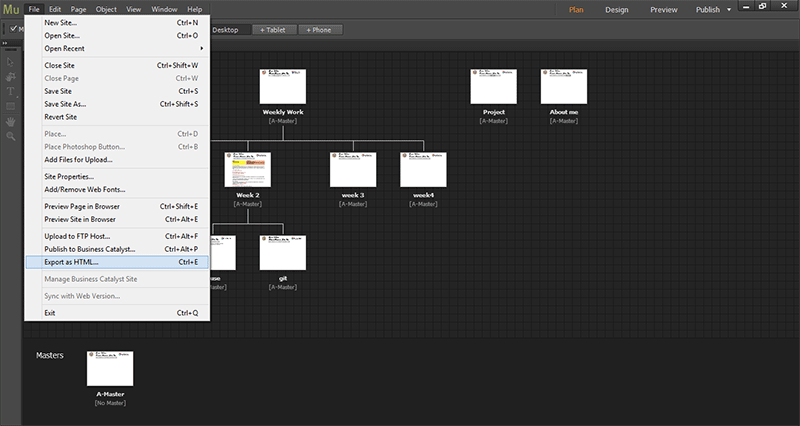Click the Publish link
This screenshot has height=426, width=800.
coord(708,10)
